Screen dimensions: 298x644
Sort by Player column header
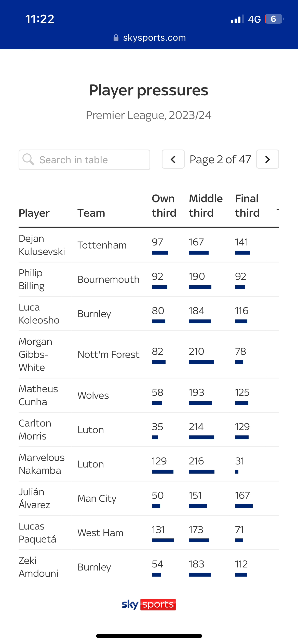(34, 213)
